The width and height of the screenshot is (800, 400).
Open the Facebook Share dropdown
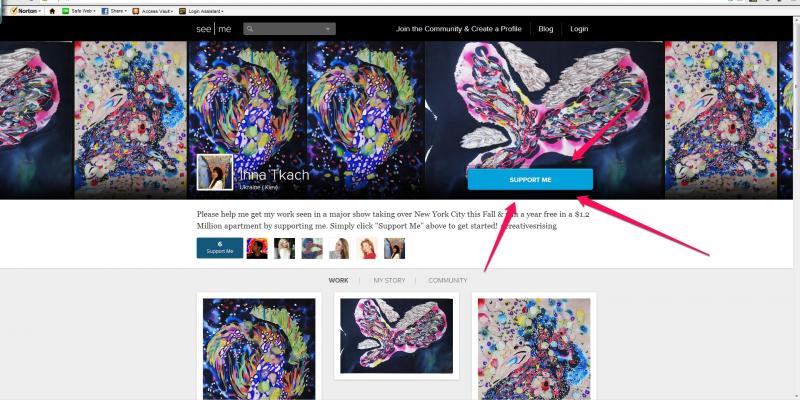(x=118, y=10)
